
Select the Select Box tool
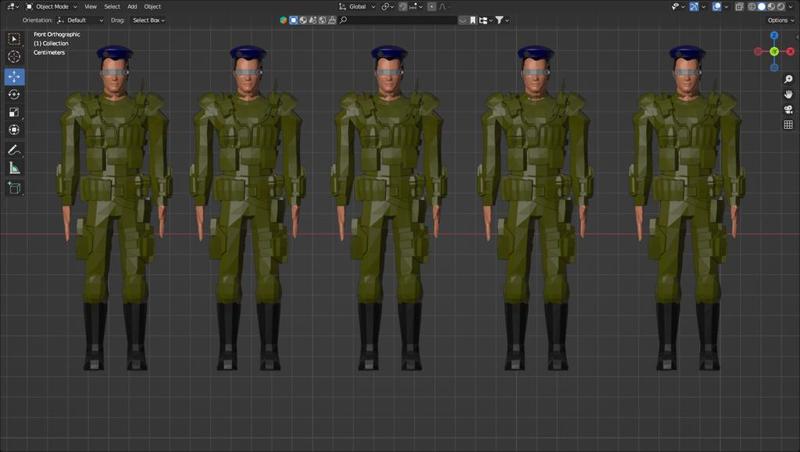(x=14, y=39)
